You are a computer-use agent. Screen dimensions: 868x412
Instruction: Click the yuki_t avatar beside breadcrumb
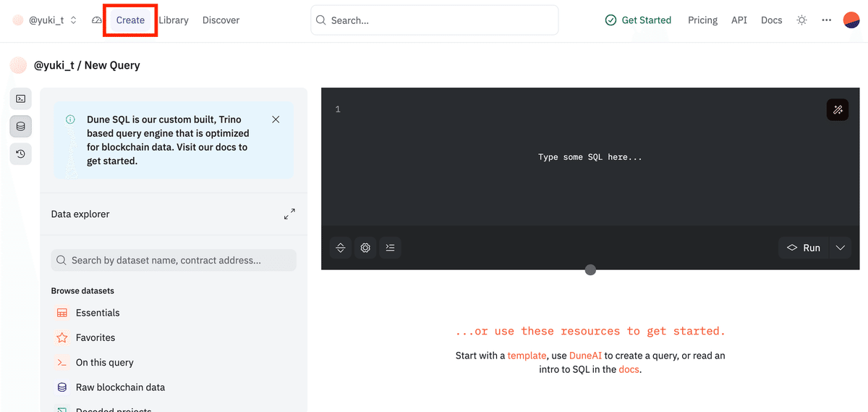18,65
